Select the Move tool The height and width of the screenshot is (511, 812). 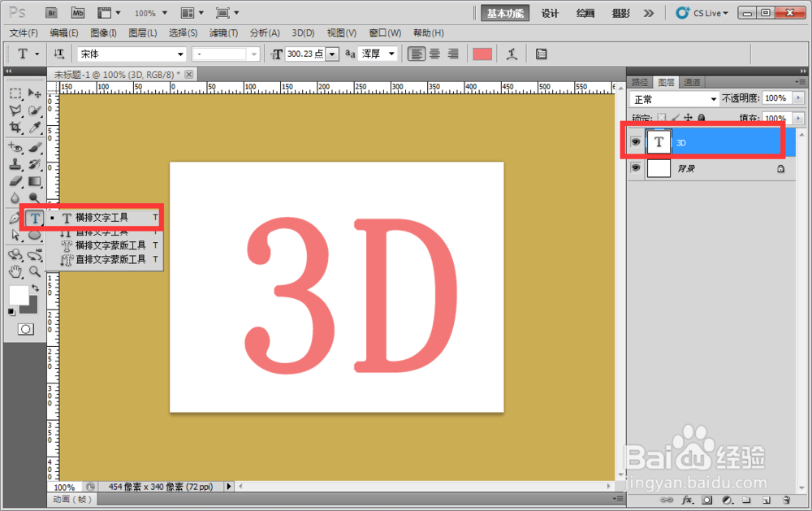[x=36, y=94]
